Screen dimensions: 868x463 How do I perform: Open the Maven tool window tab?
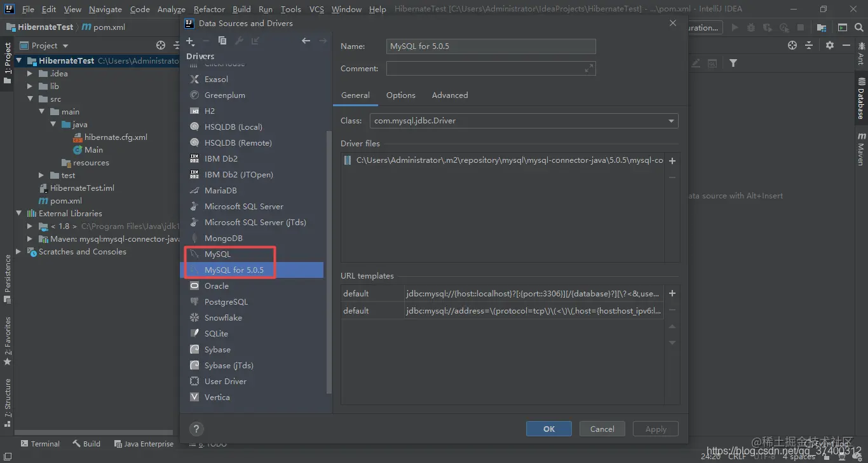[x=862, y=149]
